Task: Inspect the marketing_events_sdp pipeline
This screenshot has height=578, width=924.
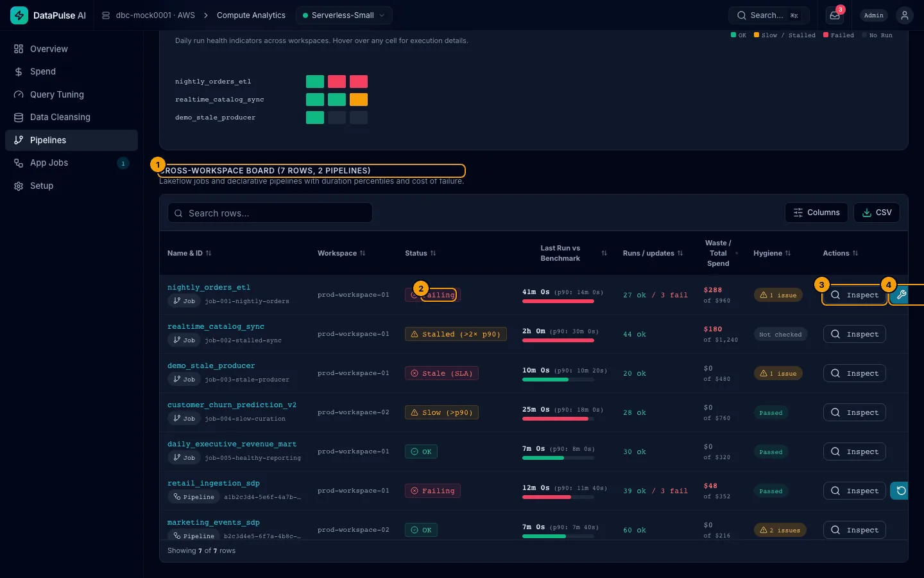Action: pos(854,530)
